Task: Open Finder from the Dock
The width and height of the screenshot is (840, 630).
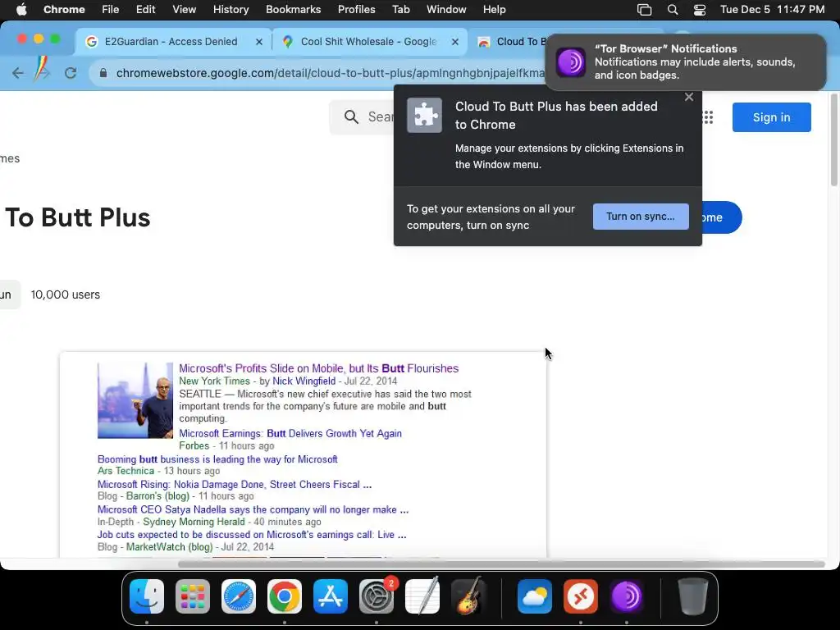Action: pos(147,596)
